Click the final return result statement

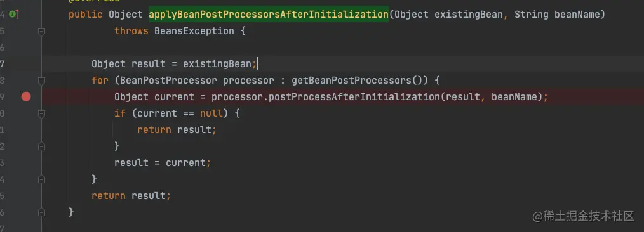[131, 195]
